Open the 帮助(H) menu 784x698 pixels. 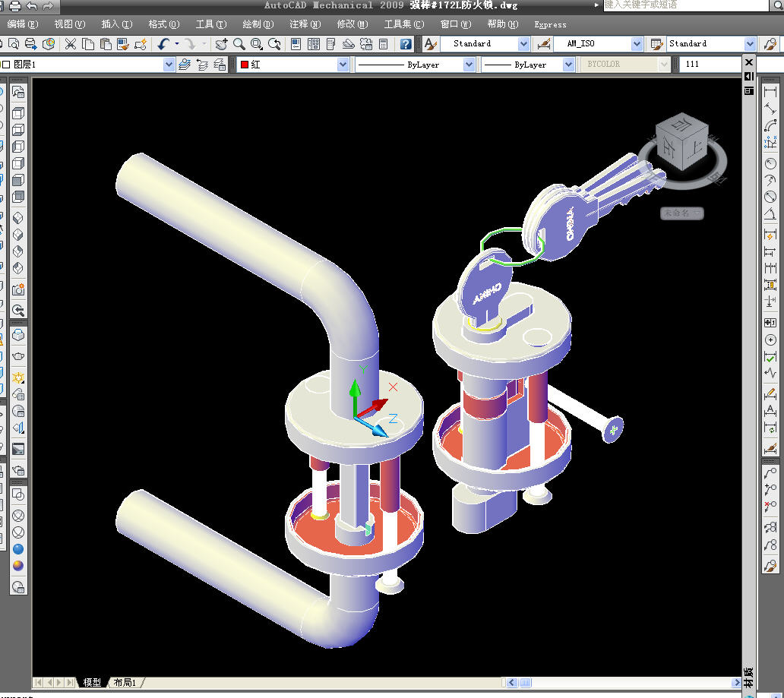502,24
